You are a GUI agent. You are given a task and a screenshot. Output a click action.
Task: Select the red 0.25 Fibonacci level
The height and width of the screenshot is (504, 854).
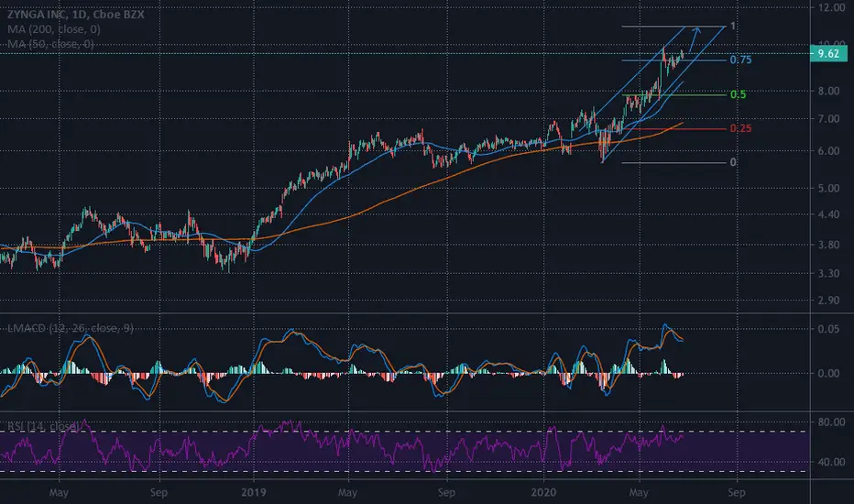coord(740,128)
